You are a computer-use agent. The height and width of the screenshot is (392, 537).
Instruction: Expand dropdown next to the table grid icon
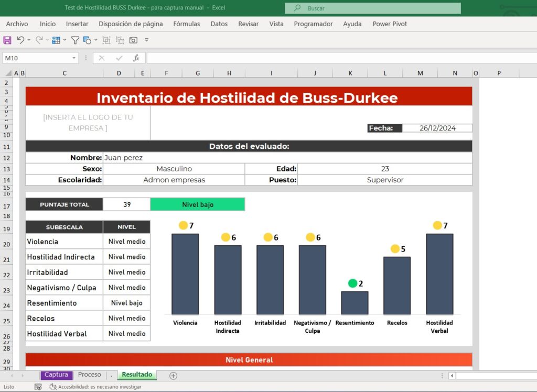pos(65,40)
